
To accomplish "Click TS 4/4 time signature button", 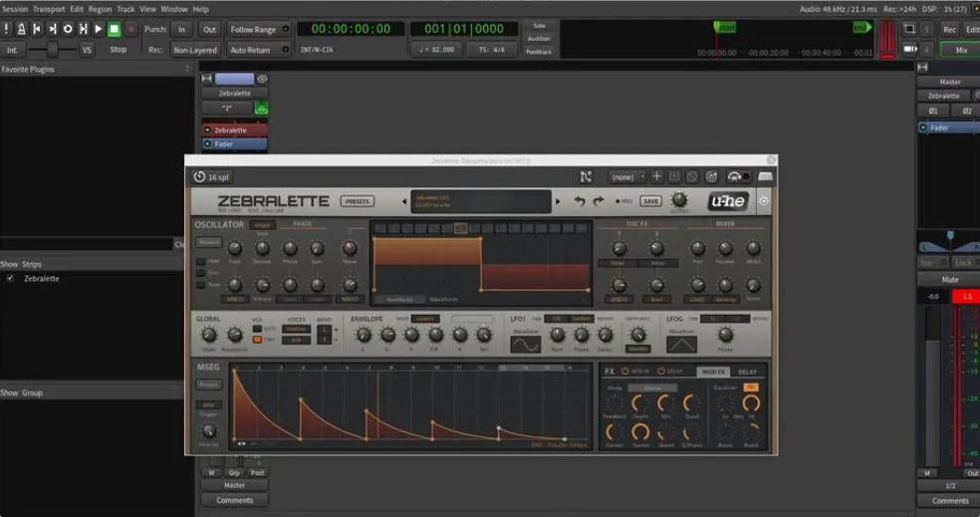I will [492, 50].
